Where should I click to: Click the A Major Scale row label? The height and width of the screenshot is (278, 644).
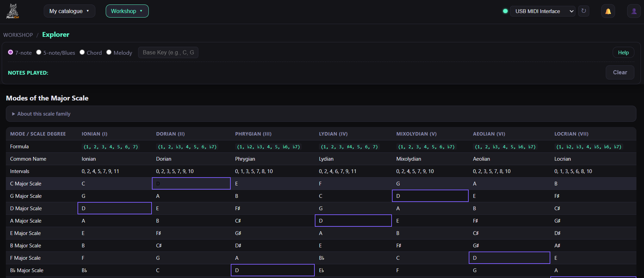click(26, 221)
